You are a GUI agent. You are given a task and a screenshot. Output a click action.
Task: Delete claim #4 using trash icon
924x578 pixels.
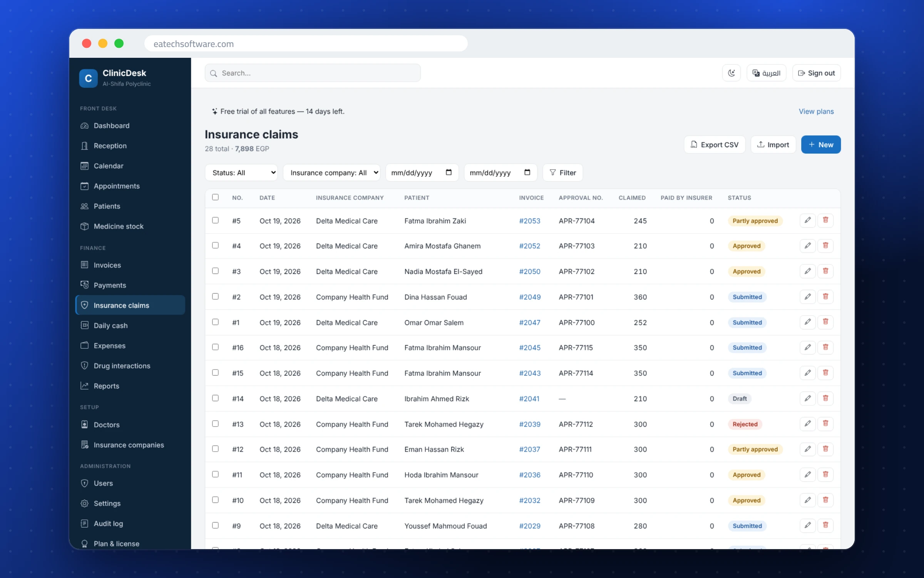(825, 245)
